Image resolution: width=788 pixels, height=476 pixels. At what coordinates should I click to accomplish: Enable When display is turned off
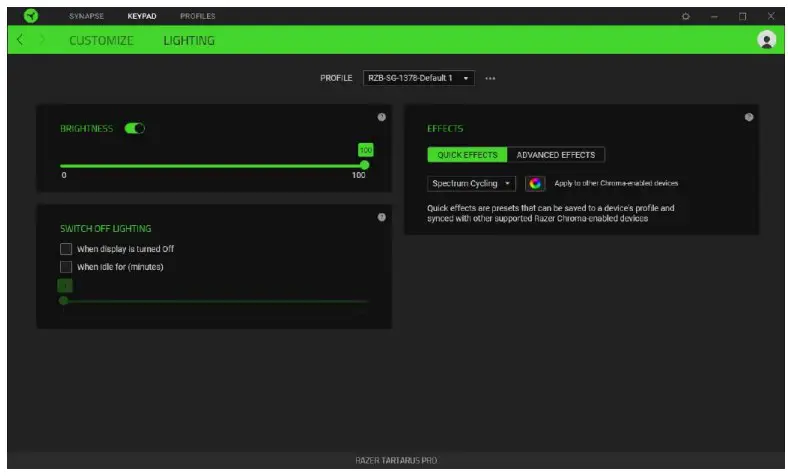point(66,249)
